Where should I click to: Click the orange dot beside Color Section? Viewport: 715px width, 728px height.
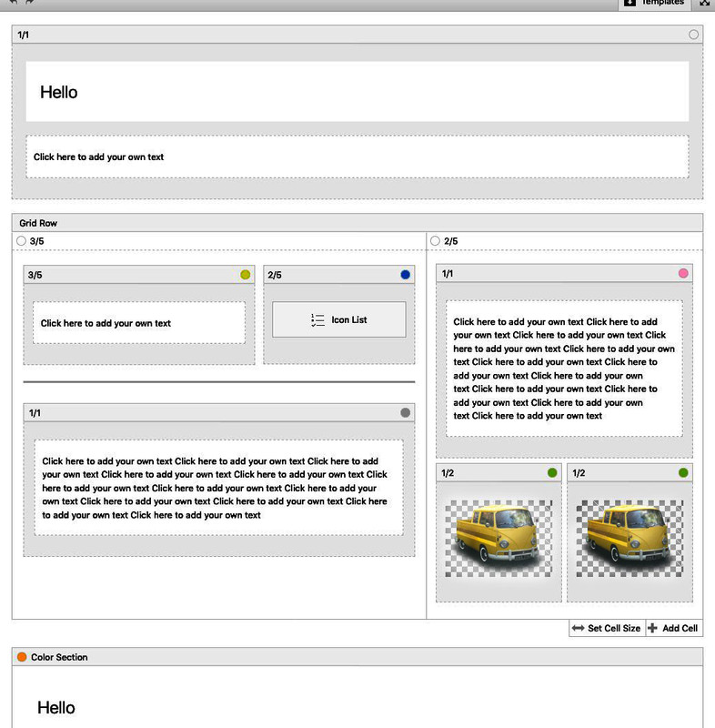(22, 656)
